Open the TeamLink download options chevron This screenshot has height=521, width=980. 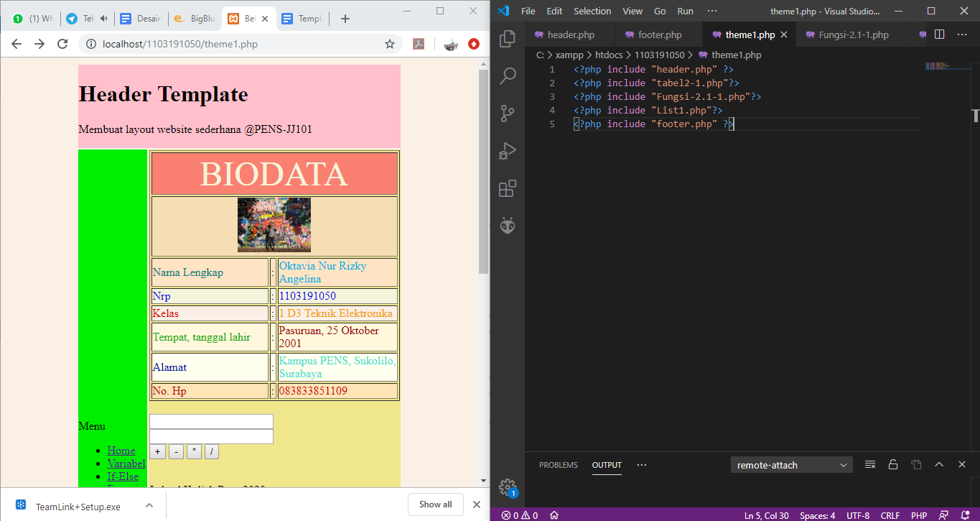[x=149, y=505]
